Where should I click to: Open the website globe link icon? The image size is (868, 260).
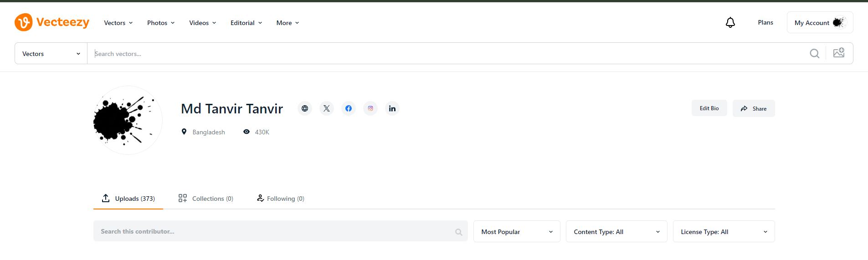click(305, 108)
